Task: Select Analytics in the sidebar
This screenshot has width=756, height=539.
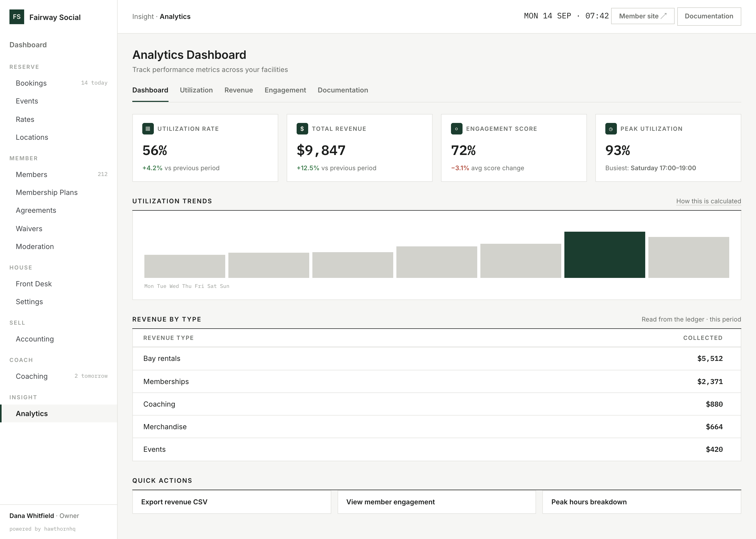Action: [x=58, y=413]
